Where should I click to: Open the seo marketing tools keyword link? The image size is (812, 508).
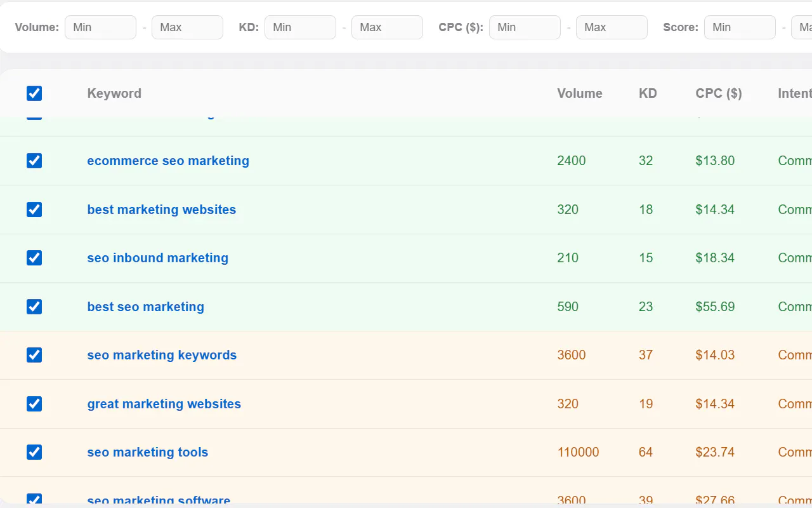point(148,452)
